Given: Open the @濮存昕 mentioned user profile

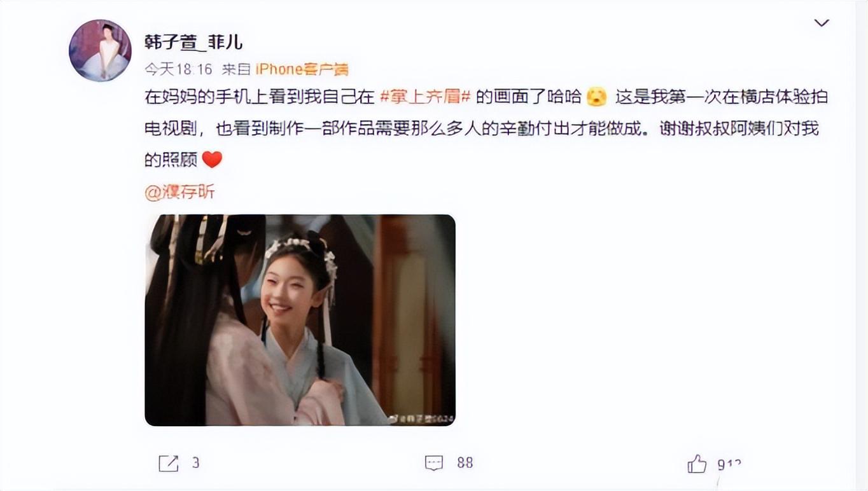Looking at the screenshot, I should point(180,192).
